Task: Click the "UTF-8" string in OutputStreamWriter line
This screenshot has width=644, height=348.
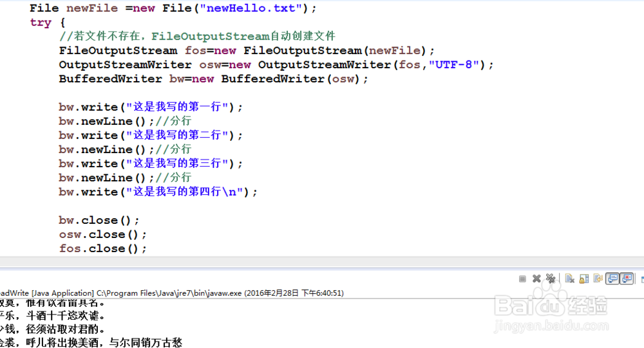Action: pyautogui.click(x=454, y=64)
